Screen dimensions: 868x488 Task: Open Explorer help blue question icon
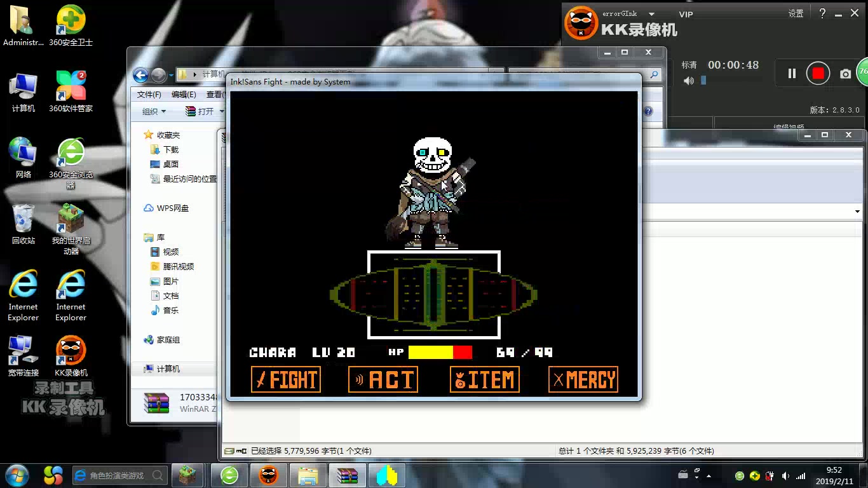coord(648,111)
